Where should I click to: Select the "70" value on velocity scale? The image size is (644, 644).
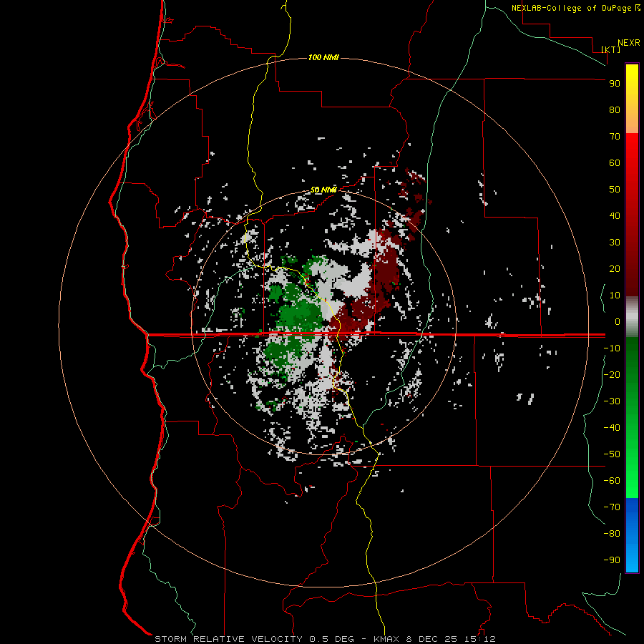[x=615, y=137]
